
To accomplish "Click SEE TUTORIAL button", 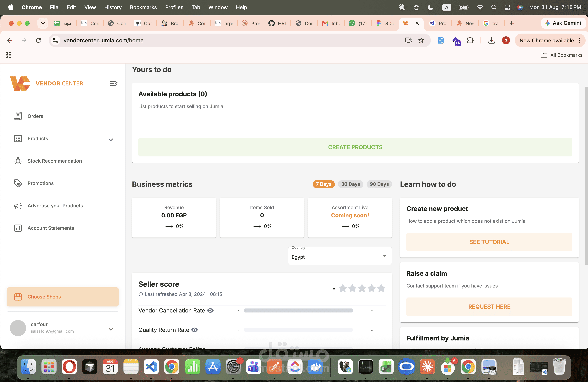I will point(489,242).
